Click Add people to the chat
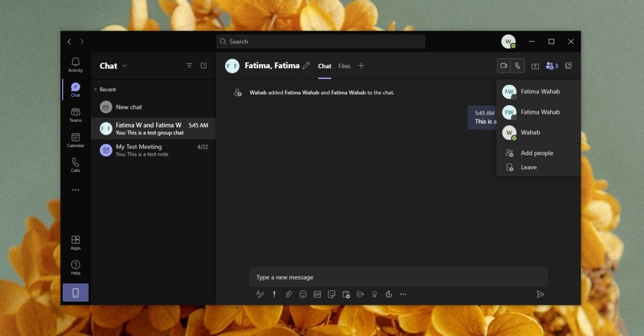Image resolution: width=644 pixels, height=336 pixels. [537, 153]
